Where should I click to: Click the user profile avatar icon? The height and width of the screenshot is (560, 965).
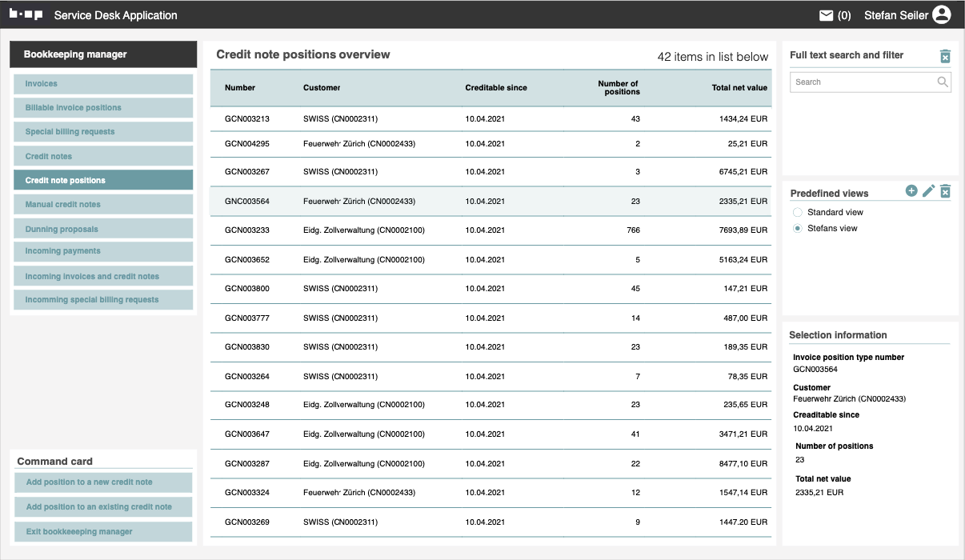tap(942, 15)
